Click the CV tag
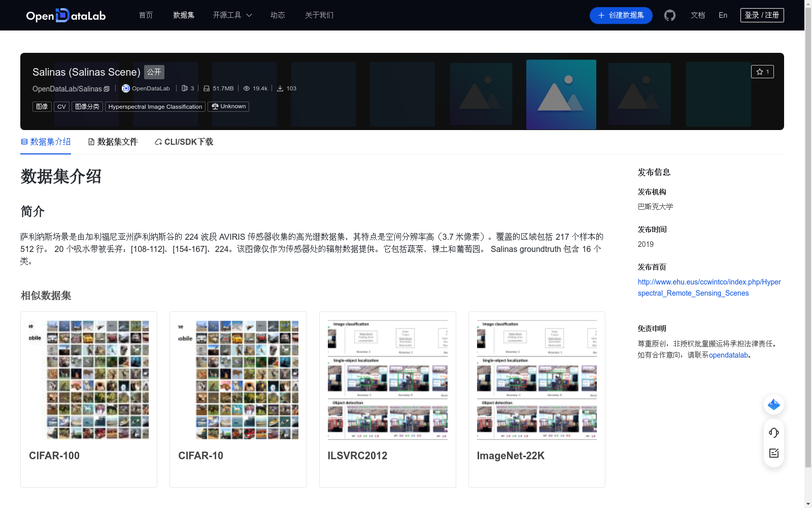The width and height of the screenshot is (812, 508). [x=61, y=107]
